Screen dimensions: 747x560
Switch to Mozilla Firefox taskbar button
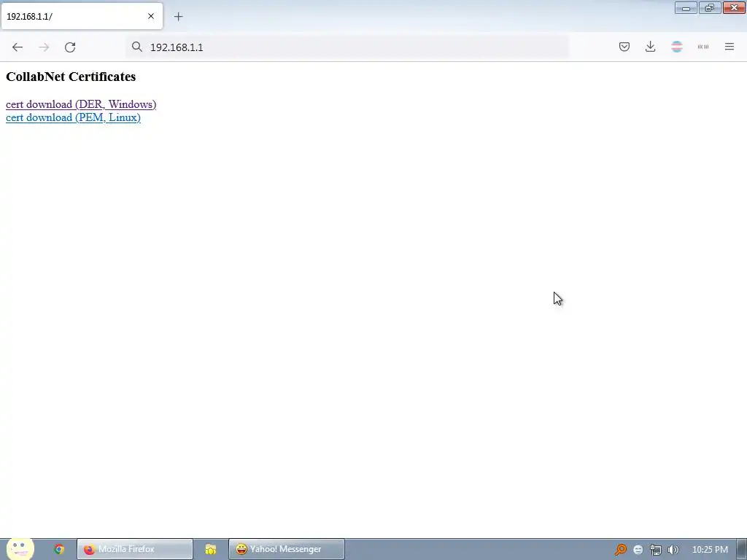135,549
